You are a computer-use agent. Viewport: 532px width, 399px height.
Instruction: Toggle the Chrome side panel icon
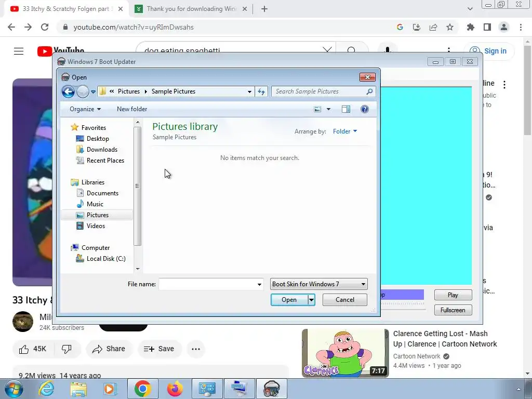click(487, 27)
